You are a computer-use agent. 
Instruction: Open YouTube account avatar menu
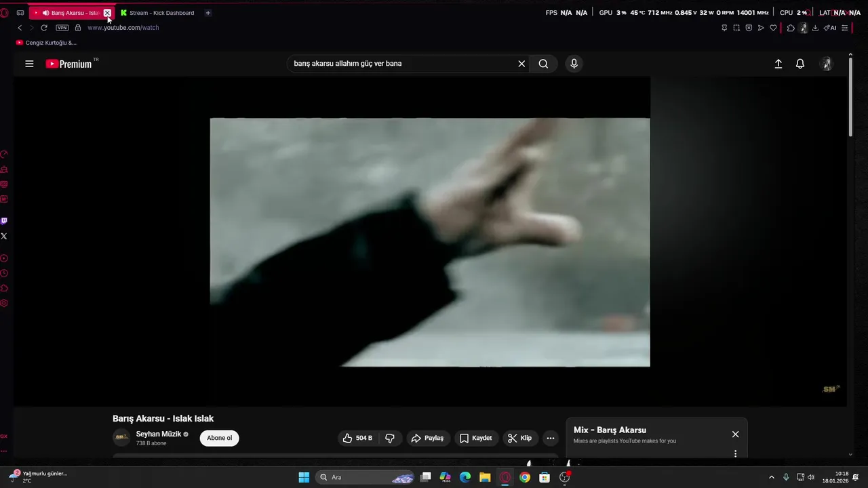click(x=827, y=64)
